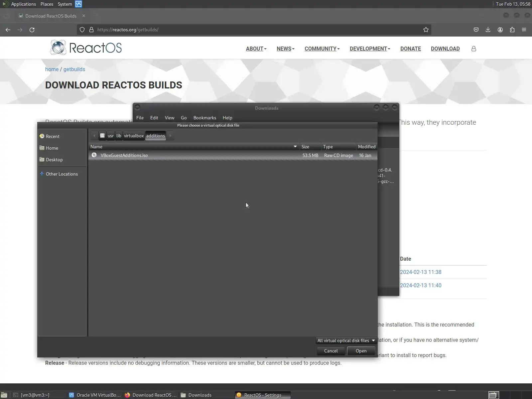Click the browser forward arrow button
Screen dimensions: 532x399
20,30
